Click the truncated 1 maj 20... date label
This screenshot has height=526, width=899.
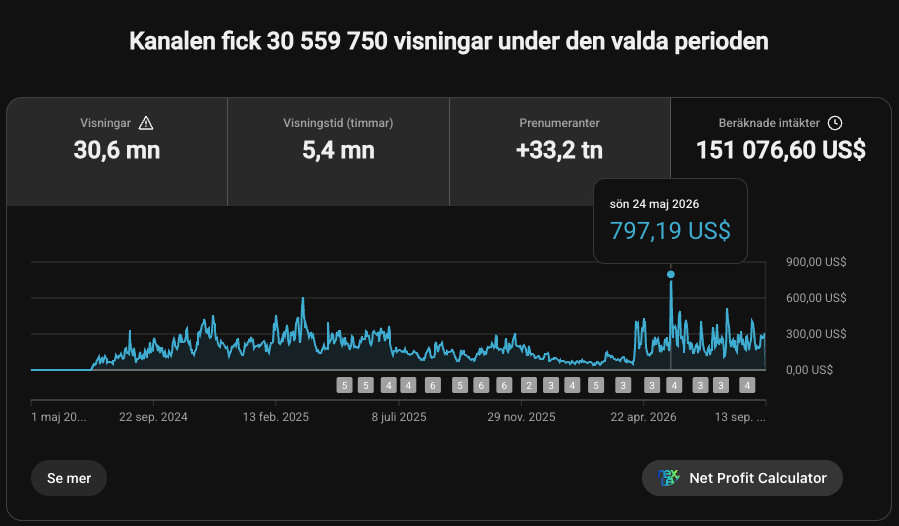point(58,417)
